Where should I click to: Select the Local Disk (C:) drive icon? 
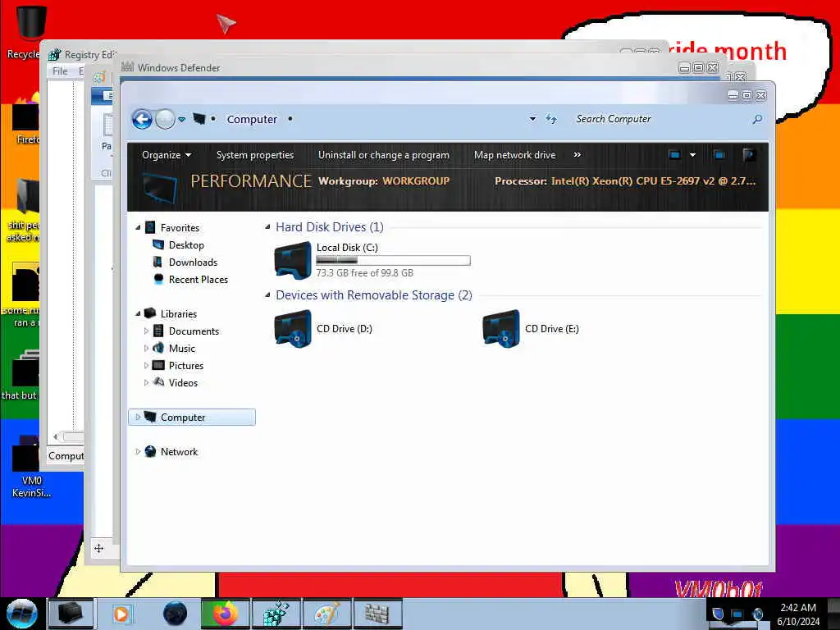point(293,260)
